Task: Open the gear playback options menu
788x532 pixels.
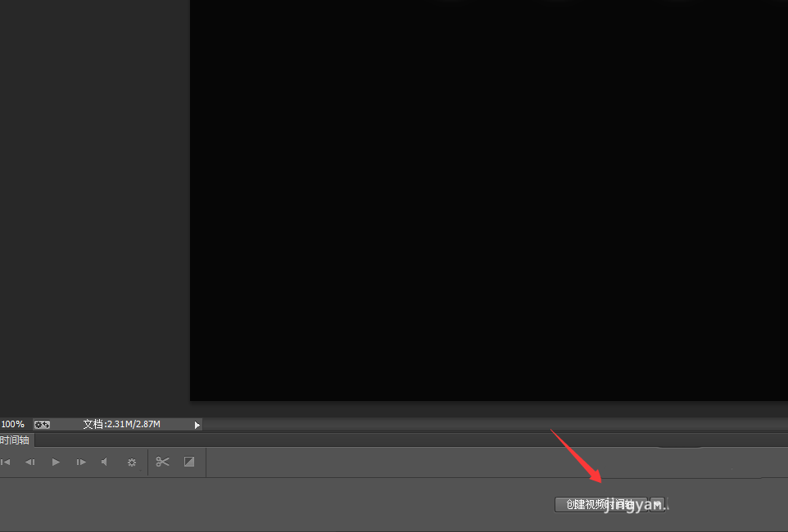Action: pos(132,462)
